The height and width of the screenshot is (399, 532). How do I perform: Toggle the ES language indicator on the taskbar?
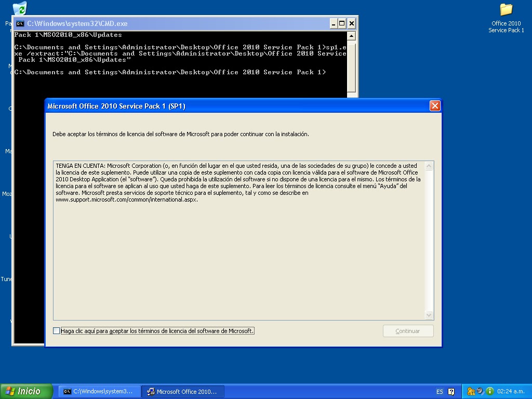coord(440,391)
